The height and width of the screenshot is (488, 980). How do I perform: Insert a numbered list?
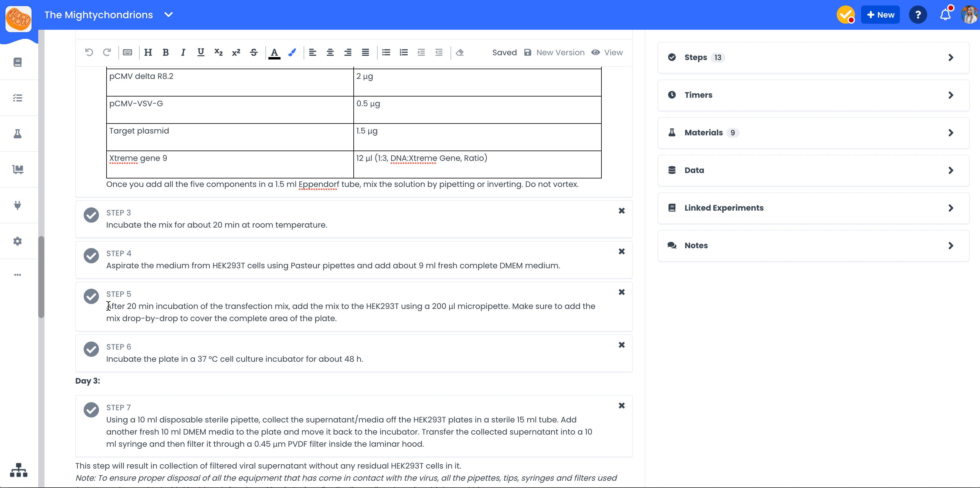click(x=404, y=53)
